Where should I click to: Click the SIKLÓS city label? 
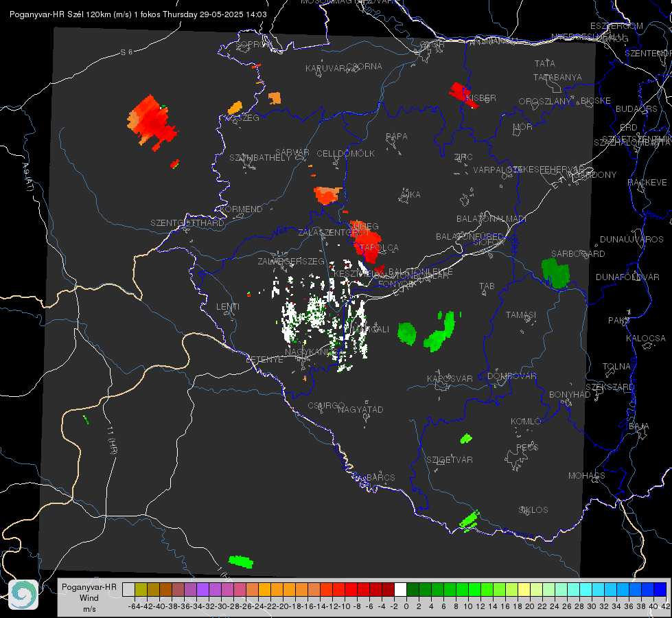pos(533,510)
